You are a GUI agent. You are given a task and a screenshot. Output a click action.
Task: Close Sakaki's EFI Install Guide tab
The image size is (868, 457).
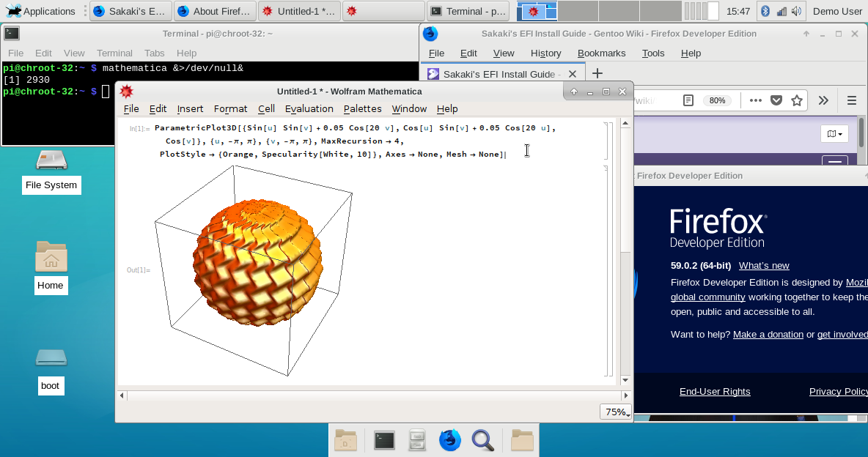pyautogui.click(x=573, y=73)
